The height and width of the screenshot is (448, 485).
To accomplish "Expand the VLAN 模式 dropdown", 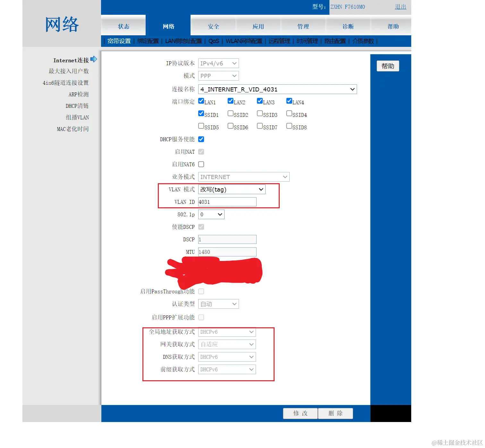I will [x=232, y=189].
